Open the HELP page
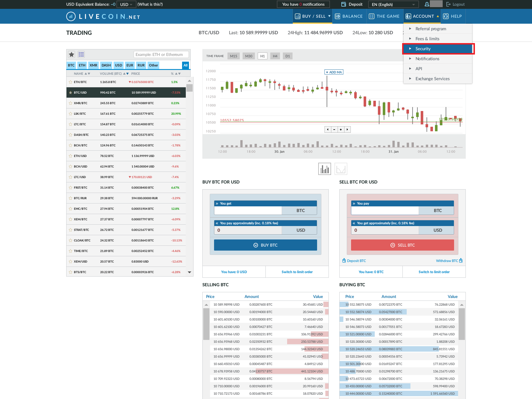532x399 pixels. [x=453, y=16]
